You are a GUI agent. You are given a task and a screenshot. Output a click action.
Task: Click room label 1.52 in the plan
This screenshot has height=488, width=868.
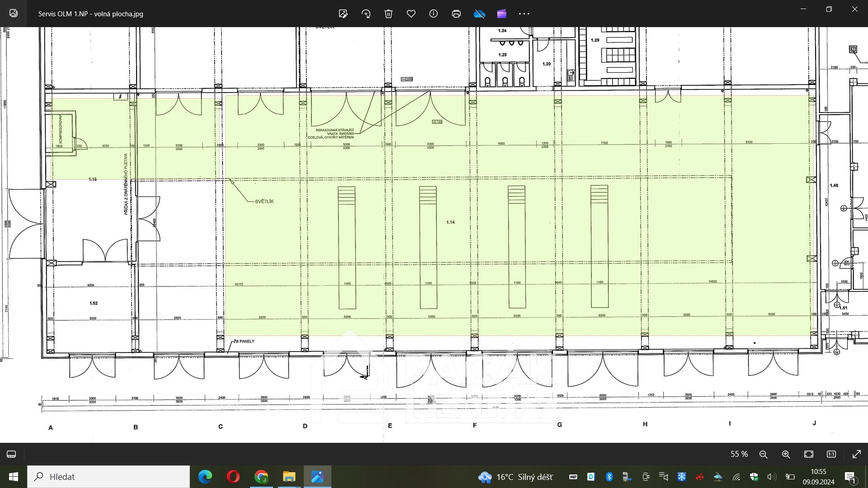tap(94, 303)
